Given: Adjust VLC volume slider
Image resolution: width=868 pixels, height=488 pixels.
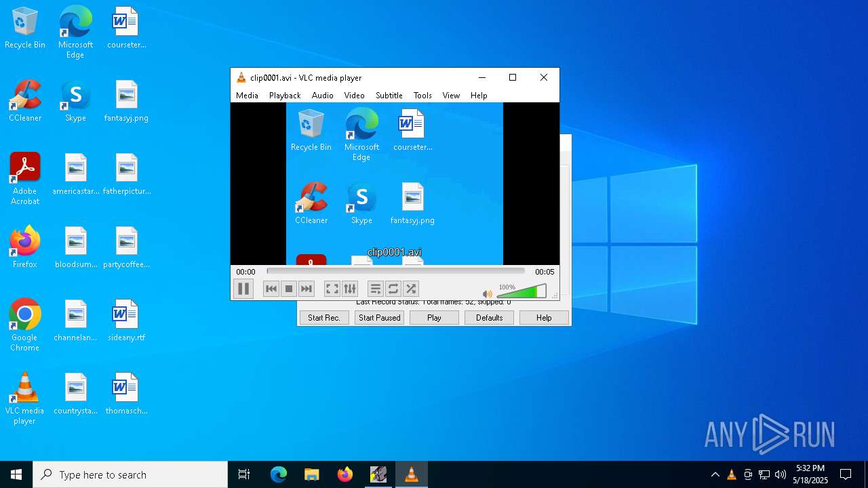Looking at the screenshot, I should (x=521, y=291).
